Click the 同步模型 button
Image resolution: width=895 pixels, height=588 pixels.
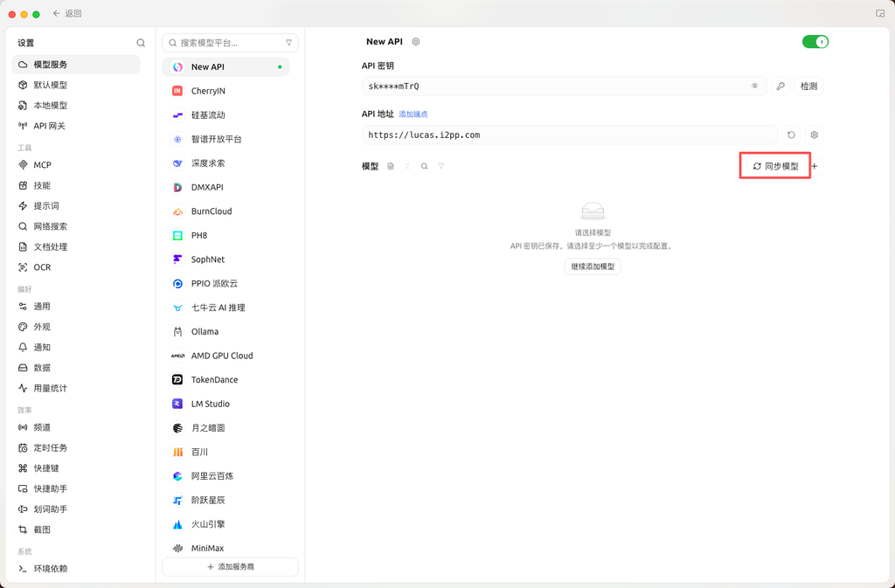[776, 166]
